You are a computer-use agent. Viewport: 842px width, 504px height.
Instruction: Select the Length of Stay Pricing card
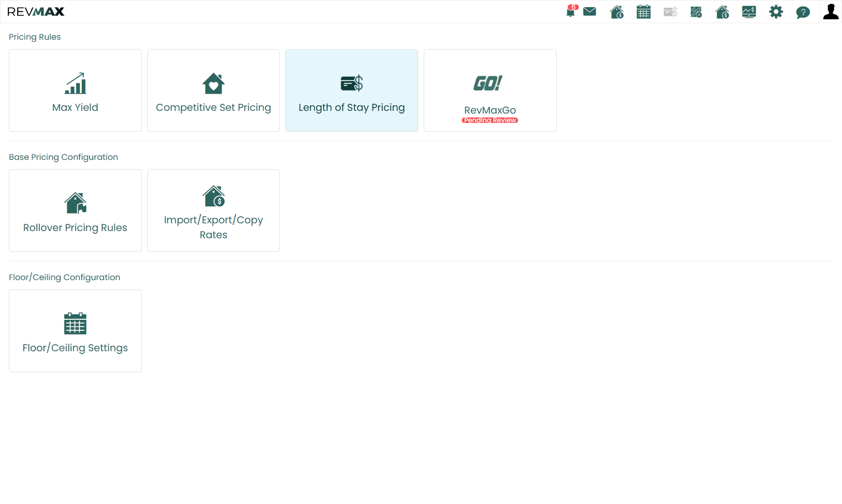[351, 90]
